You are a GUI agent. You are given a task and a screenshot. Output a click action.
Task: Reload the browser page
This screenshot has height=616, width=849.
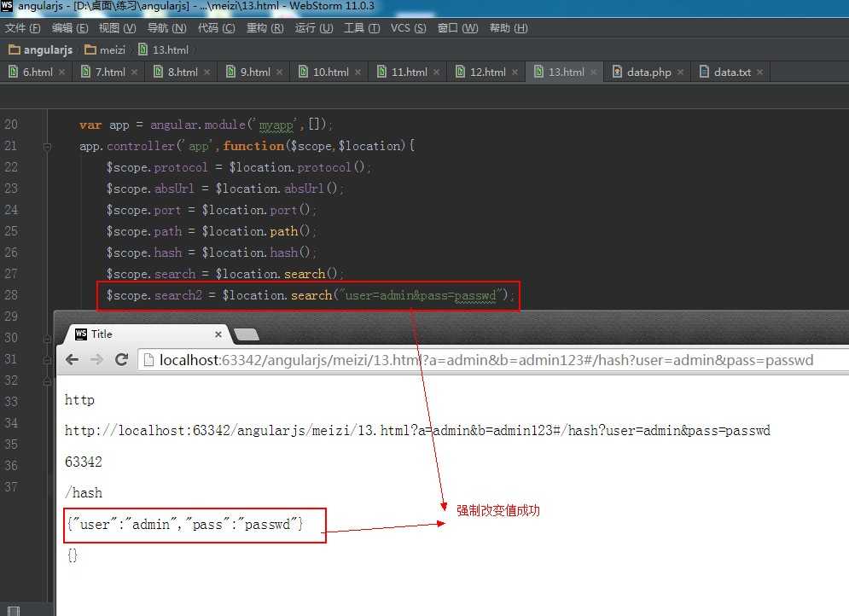click(x=122, y=359)
